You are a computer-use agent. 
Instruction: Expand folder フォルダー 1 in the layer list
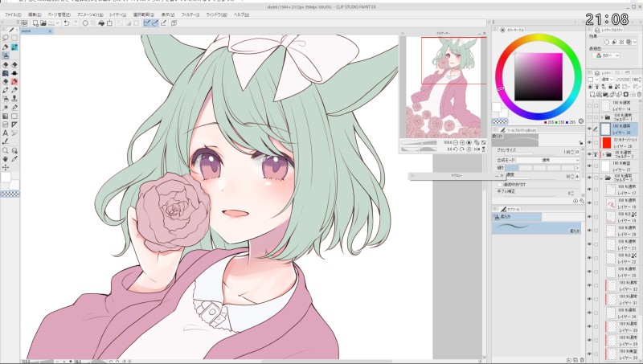click(x=602, y=117)
